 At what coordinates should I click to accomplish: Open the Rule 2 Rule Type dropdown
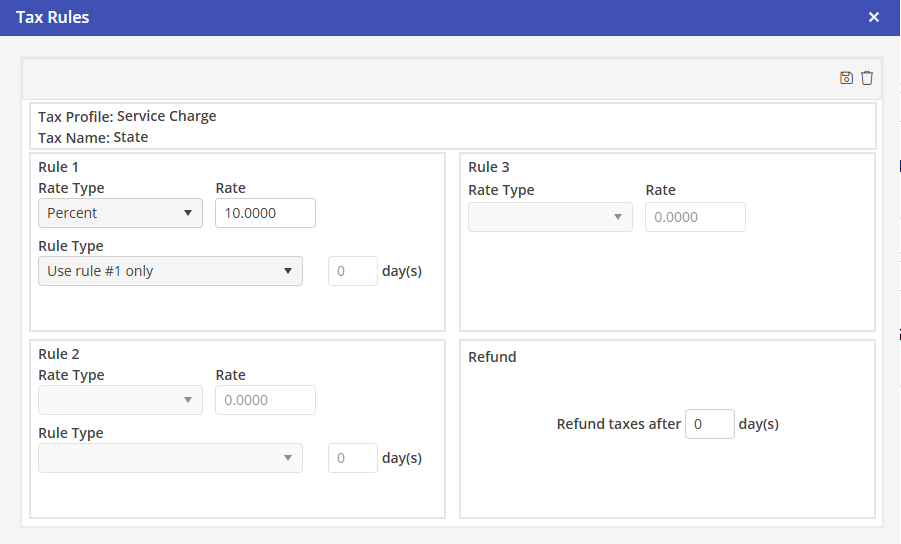(170, 458)
